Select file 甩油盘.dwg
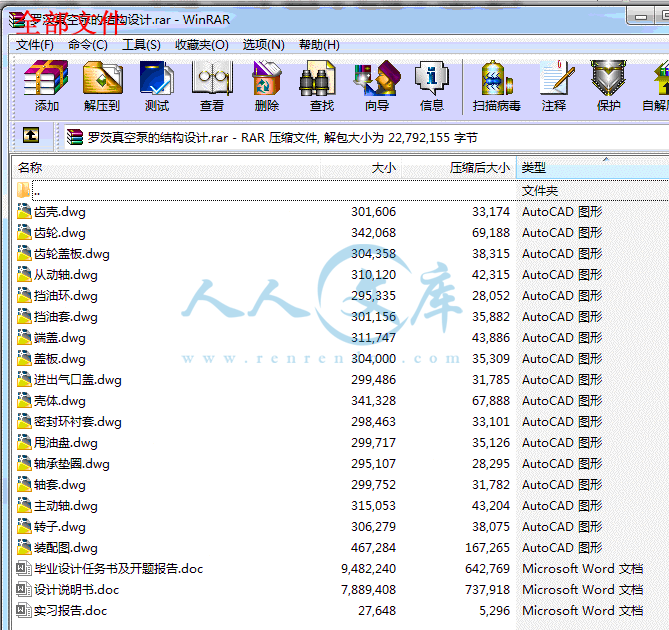The height and width of the screenshot is (630, 669). pyautogui.click(x=66, y=442)
